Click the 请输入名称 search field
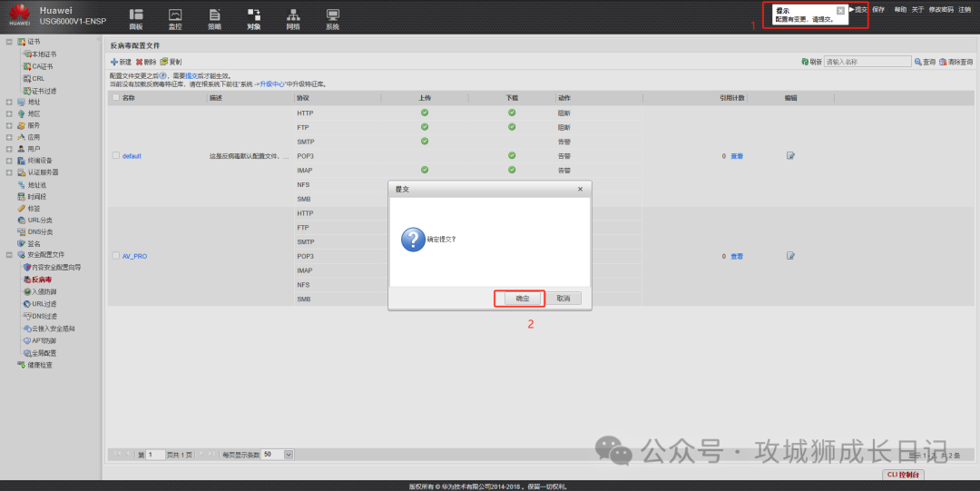The height and width of the screenshot is (491, 980). coord(867,62)
